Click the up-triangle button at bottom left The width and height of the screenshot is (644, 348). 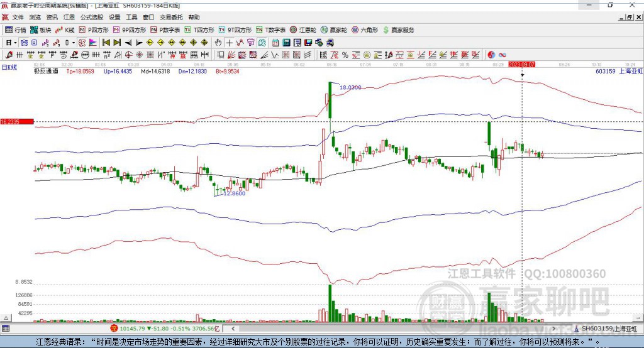pos(6,318)
